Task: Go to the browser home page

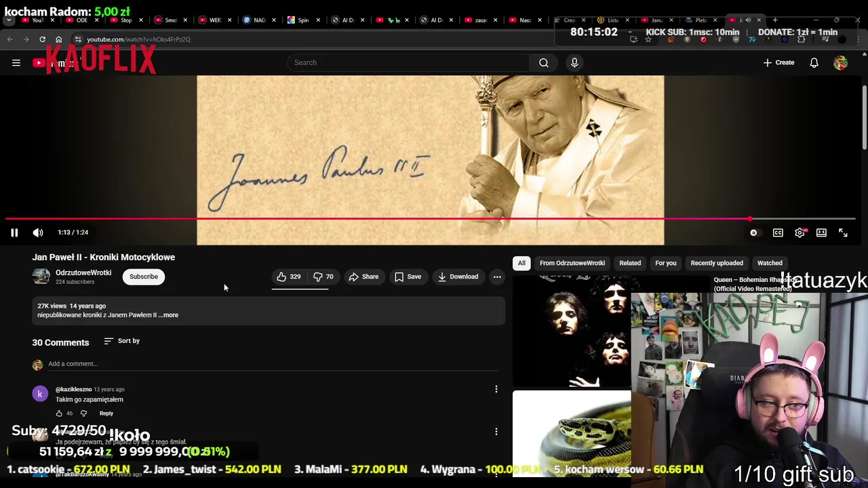Action: coord(58,39)
